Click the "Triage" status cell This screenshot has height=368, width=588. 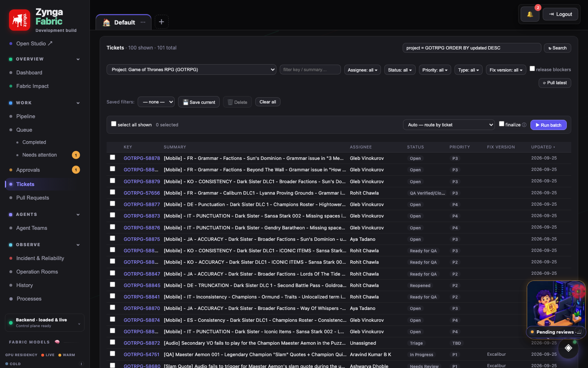point(416,343)
